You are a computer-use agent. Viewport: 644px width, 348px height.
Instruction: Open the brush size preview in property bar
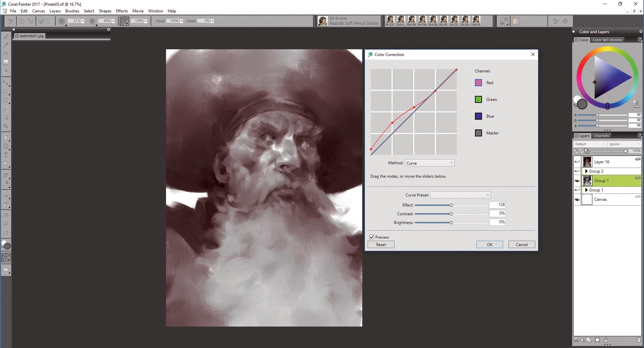(62, 21)
